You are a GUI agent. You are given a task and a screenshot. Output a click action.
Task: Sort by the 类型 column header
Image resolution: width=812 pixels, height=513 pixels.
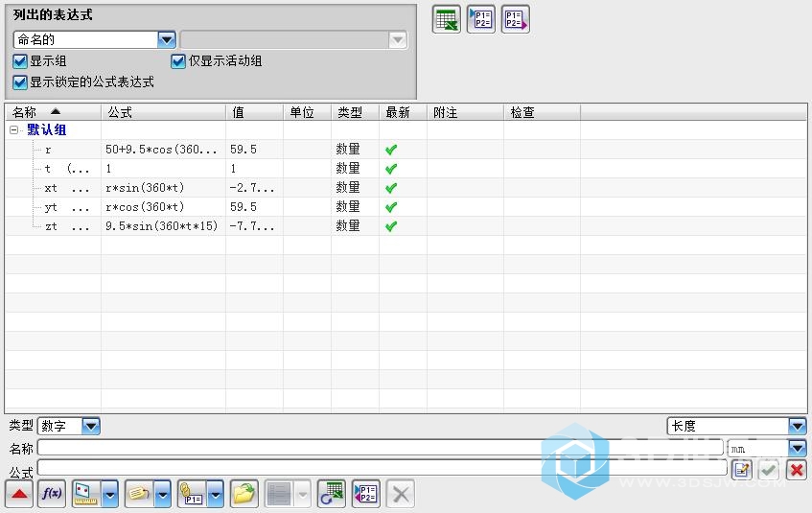point(356,112)
